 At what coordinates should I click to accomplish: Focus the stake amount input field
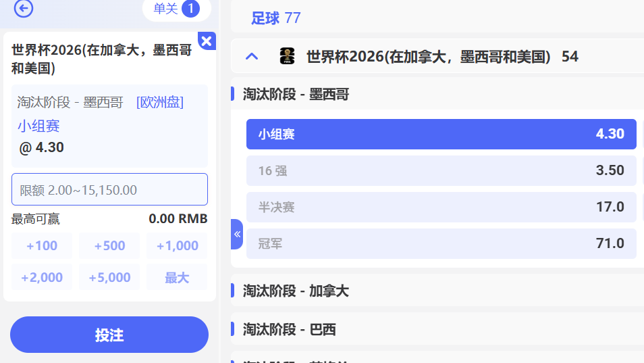(x=109, y=189)
